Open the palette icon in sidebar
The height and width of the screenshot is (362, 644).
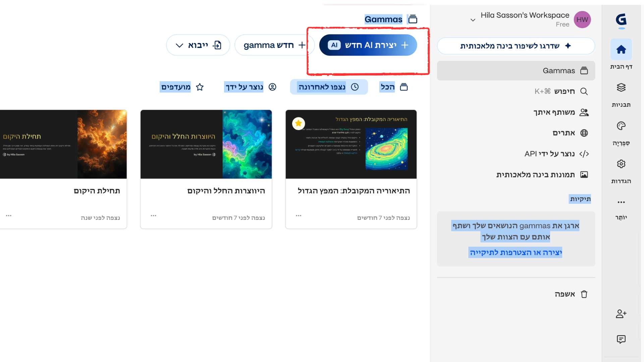[621, 126]
